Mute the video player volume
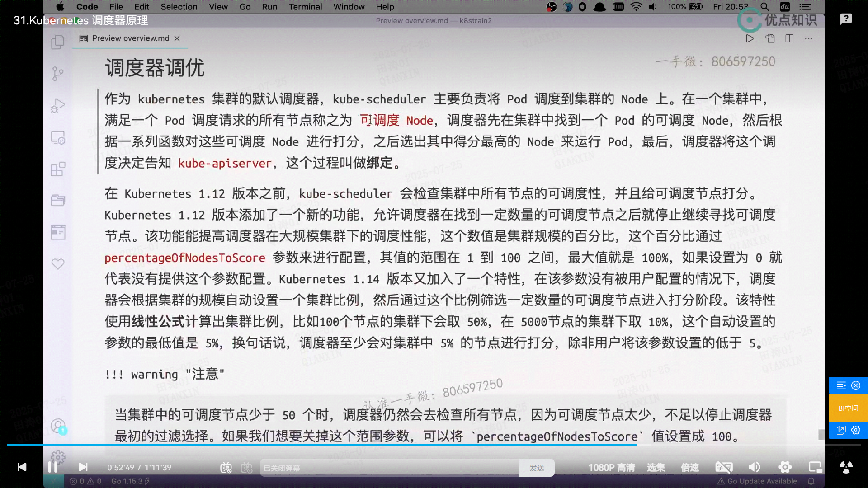The image size is (868, 488). (x=754, y=467)
